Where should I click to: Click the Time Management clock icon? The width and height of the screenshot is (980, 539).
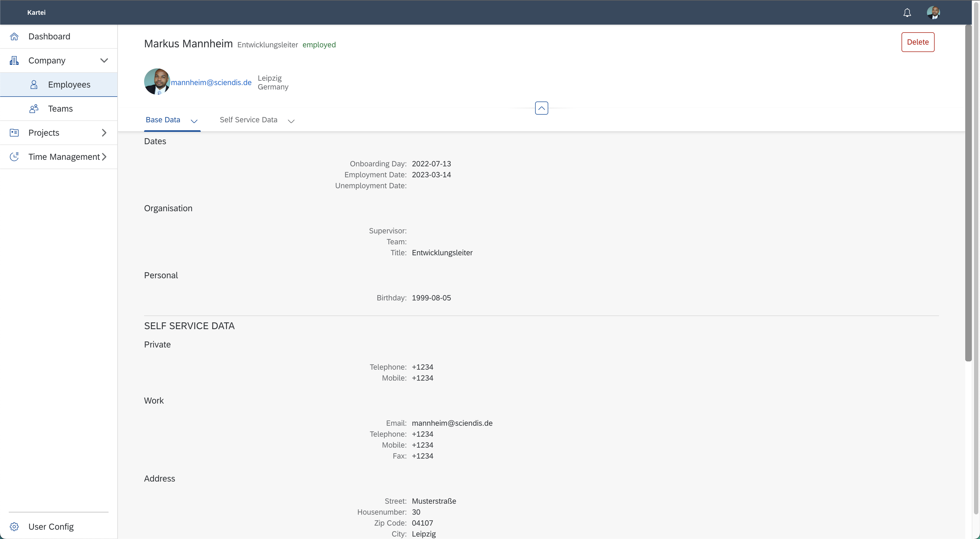[x=14, y=157]
